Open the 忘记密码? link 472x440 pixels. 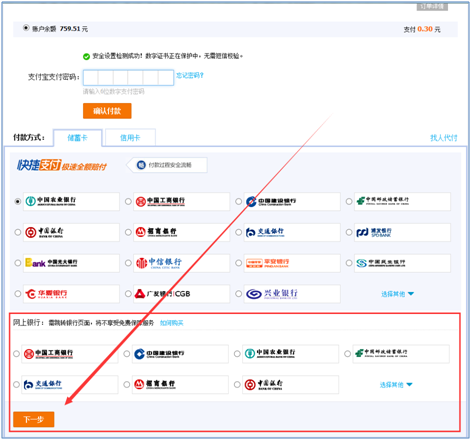[190, 75]
